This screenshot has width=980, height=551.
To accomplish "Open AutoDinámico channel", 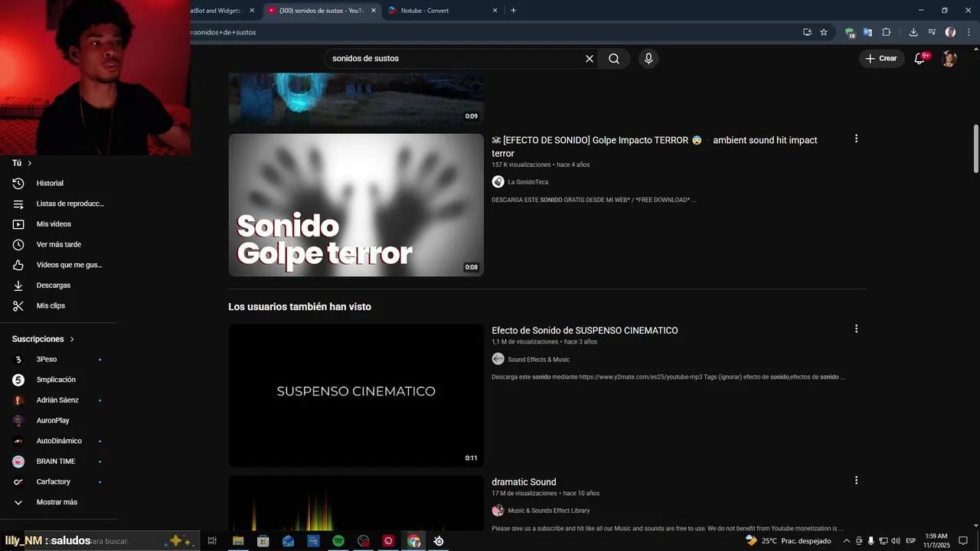I will pos(59,441).
